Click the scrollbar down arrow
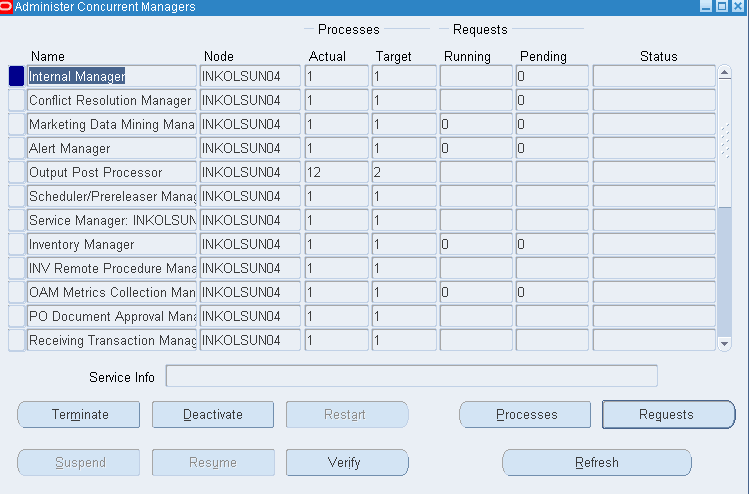This screenshot has width=749, height=494. pyautogui.click(x=725, y=344)
